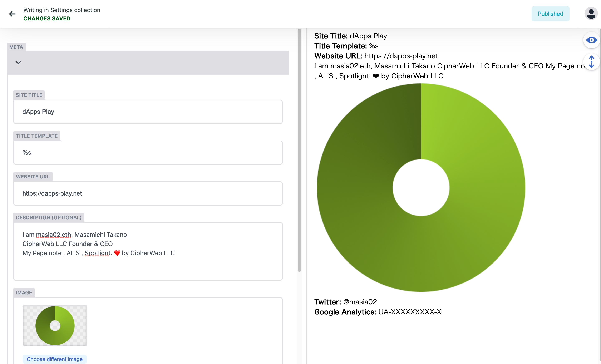Image resolution: width=601 pixels, height=364 pixels.
Task: Collapse the Meta section chevron
Action: (18, 63)
